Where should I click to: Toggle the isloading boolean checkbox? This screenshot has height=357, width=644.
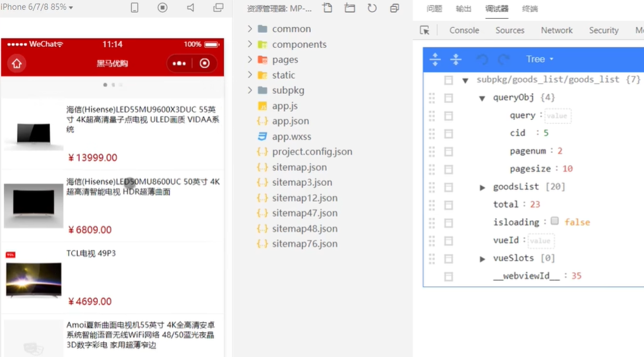point(554,221)
